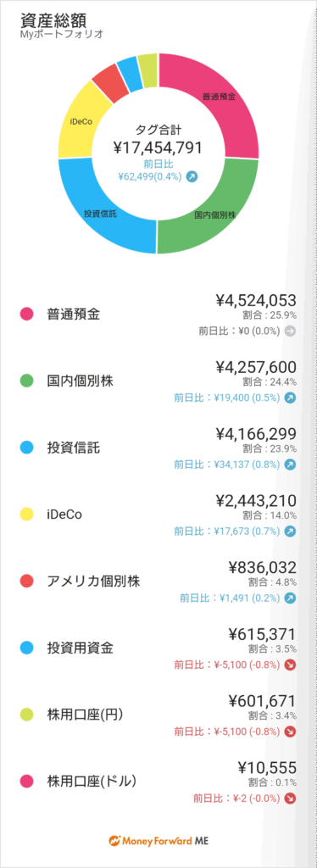Image resolution: width=317 pixels, height=868 pixels.
Task: Click the red down-arrow icon for 投資用資金
Action: click(x=290, y=665)
